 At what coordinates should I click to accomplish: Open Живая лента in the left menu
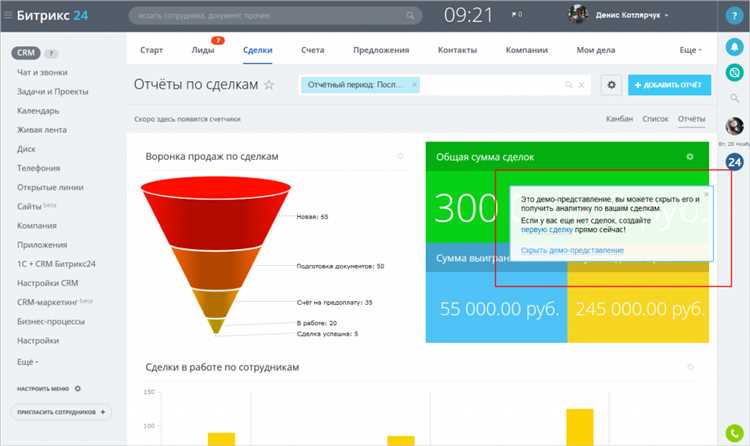click(x=42, y=130)
